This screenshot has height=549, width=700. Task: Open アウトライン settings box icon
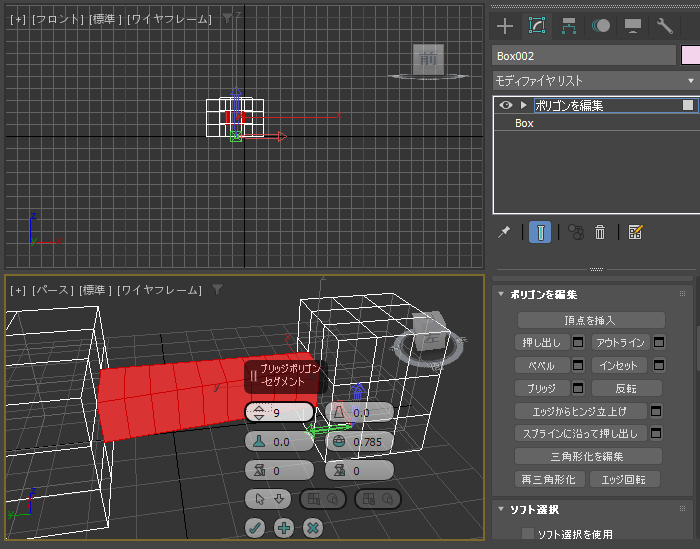tap(659, 342)
